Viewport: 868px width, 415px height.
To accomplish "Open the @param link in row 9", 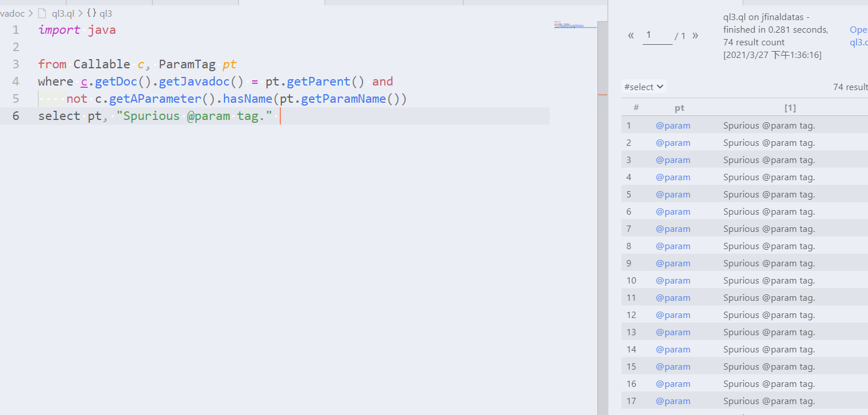I will coord(673,263).
